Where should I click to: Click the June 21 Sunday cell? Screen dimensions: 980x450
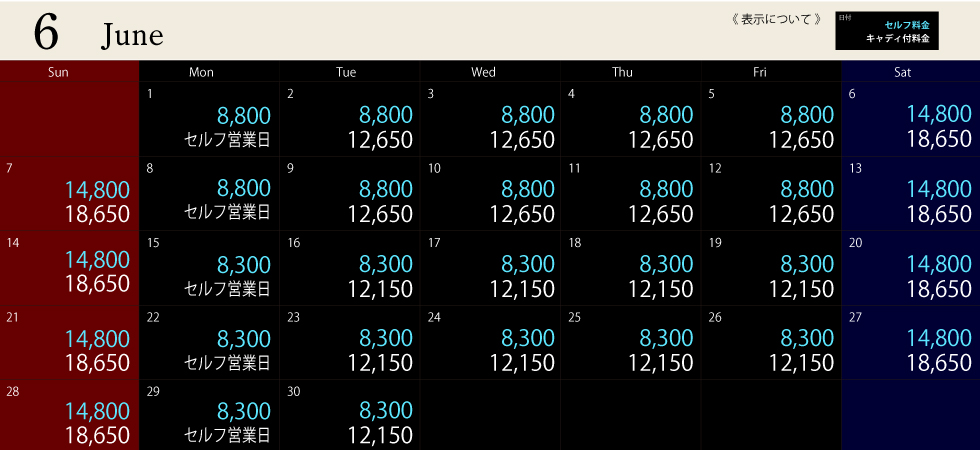coord(70,343)
